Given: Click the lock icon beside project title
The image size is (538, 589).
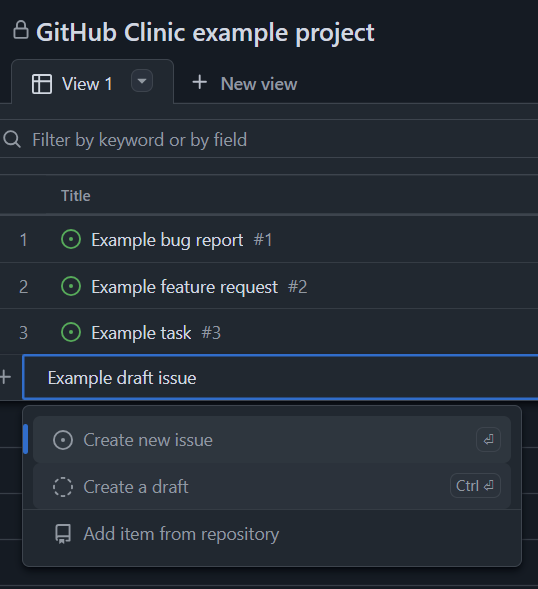Looking at the screenshot, I should click(21, 30).
